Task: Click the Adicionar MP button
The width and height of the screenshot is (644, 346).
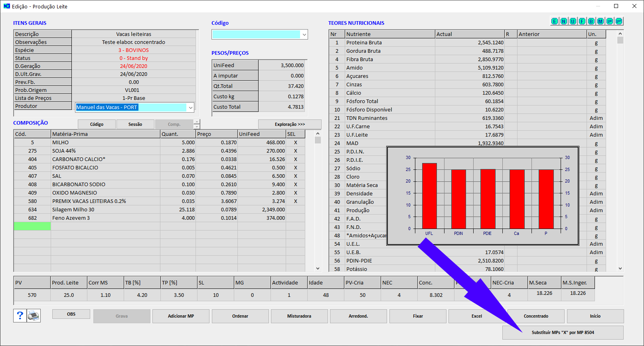Action: click(x=181, y=316)
